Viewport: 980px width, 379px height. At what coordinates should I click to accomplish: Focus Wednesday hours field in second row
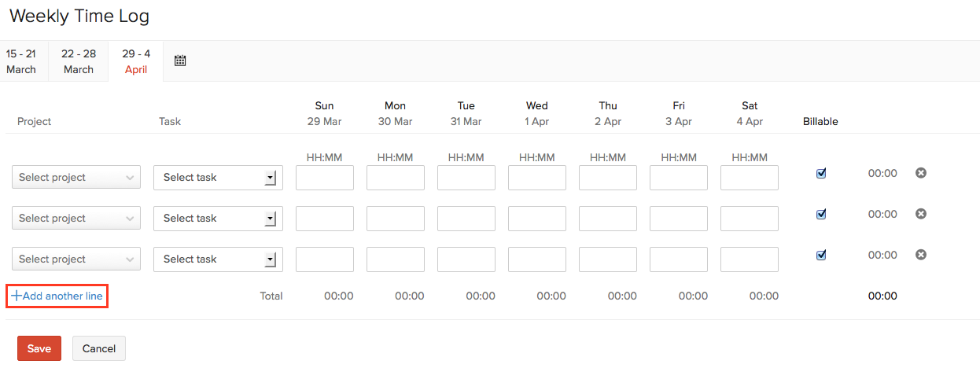[537, 219]
